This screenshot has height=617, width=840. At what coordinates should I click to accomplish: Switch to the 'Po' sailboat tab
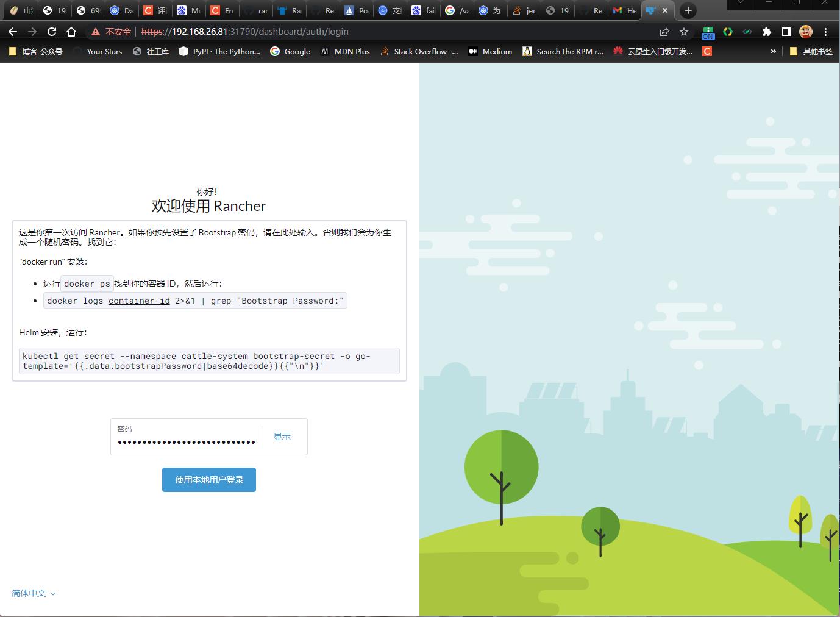pos(357,10)
